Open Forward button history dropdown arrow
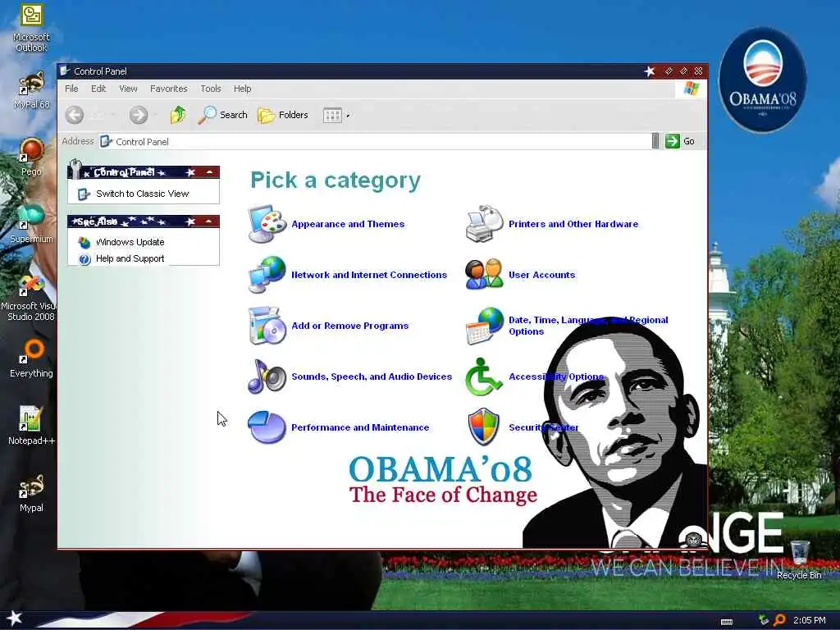 click(x=155, y=115)
